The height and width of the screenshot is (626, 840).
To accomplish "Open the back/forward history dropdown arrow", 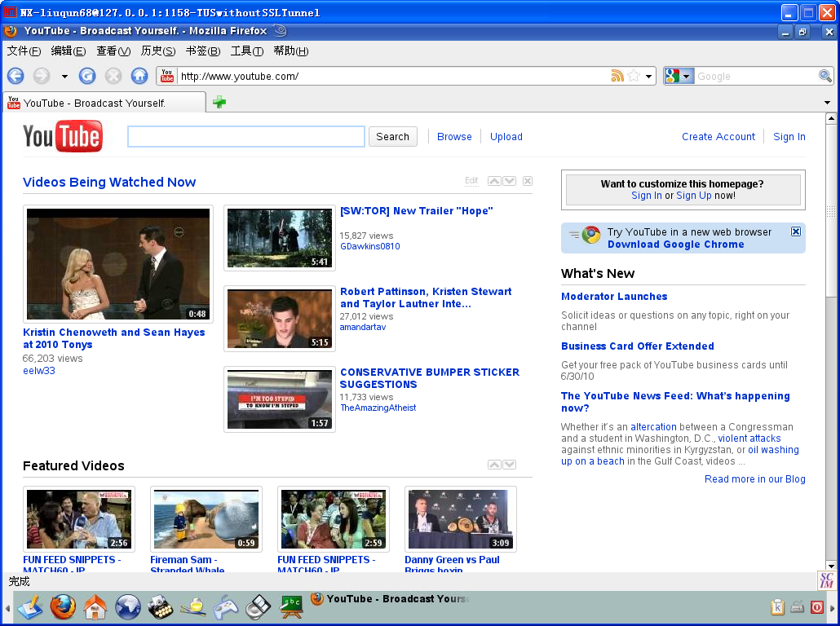I will (64, 77).
